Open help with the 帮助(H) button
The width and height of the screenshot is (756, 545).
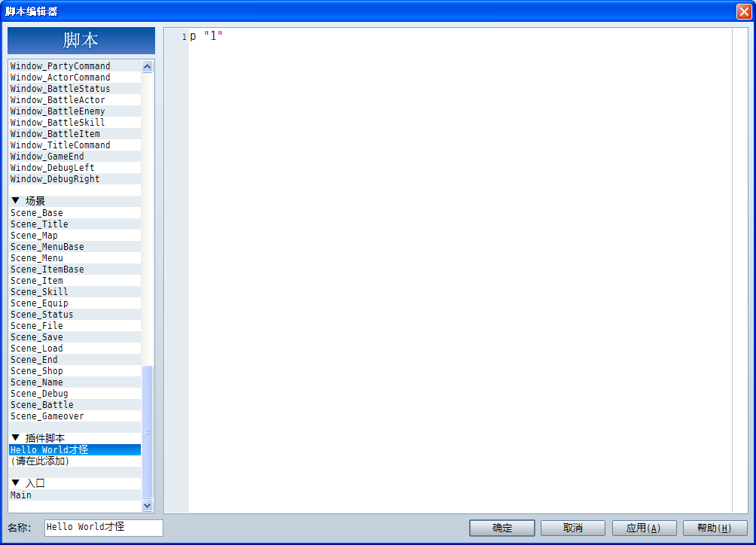(x=715, y=528)
